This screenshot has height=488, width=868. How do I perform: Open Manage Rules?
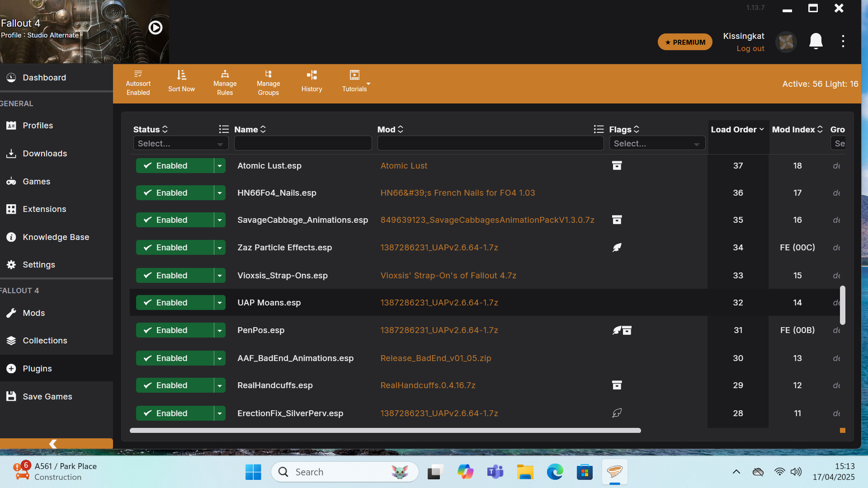pyautogui.click(x=225, y=83)
